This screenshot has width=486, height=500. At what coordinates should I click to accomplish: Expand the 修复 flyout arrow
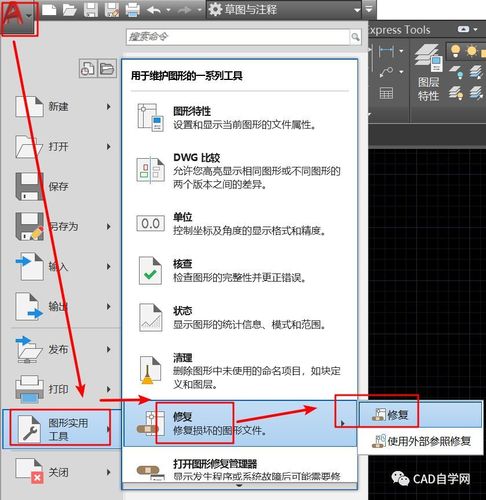pos(342,423)
